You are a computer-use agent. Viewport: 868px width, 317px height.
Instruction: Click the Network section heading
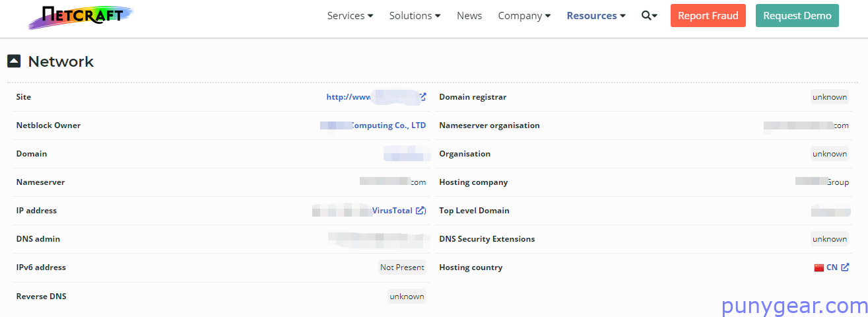click(61, 61)
